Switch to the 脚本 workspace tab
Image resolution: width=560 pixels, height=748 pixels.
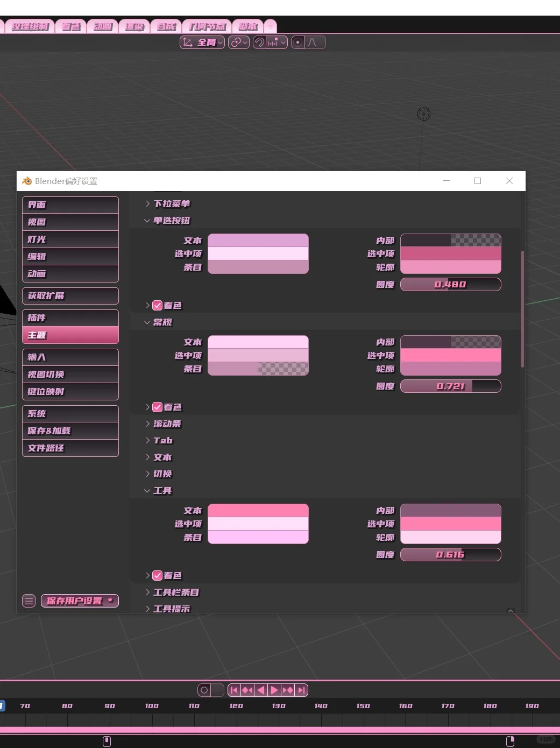(x=248, y=26)
